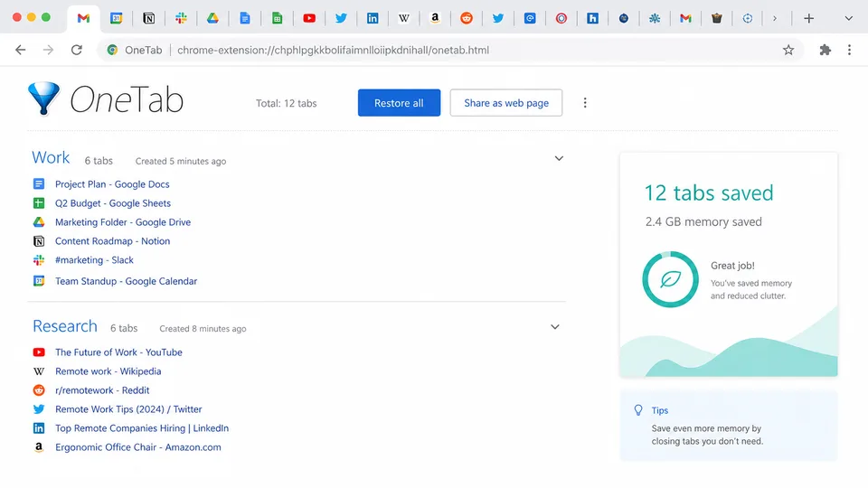Image resolution: width=868 pixels, height=488 pixels.
Task: Open the Slack browser tab
Action: [181, 18]
